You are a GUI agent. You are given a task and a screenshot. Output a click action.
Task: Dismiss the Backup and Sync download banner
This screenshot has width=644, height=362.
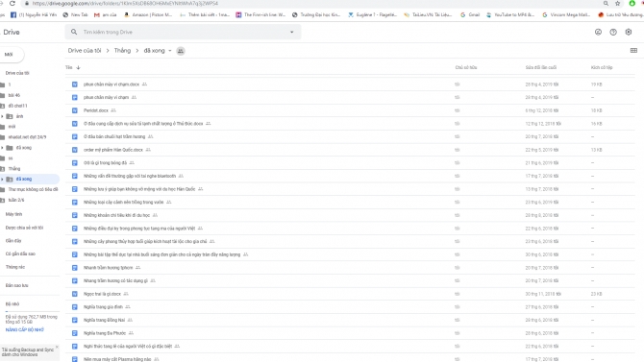coord(57,348)
